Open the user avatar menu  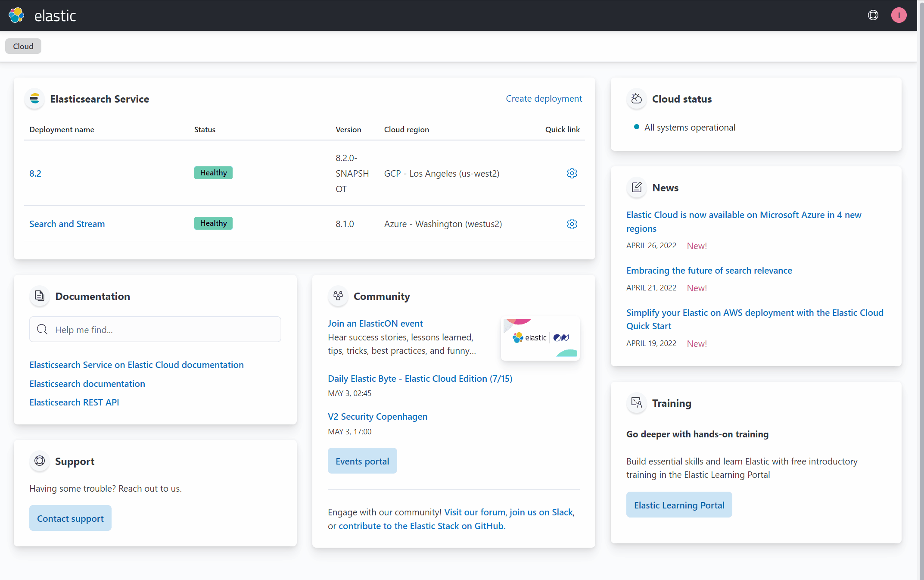click(x=899, y=16)
